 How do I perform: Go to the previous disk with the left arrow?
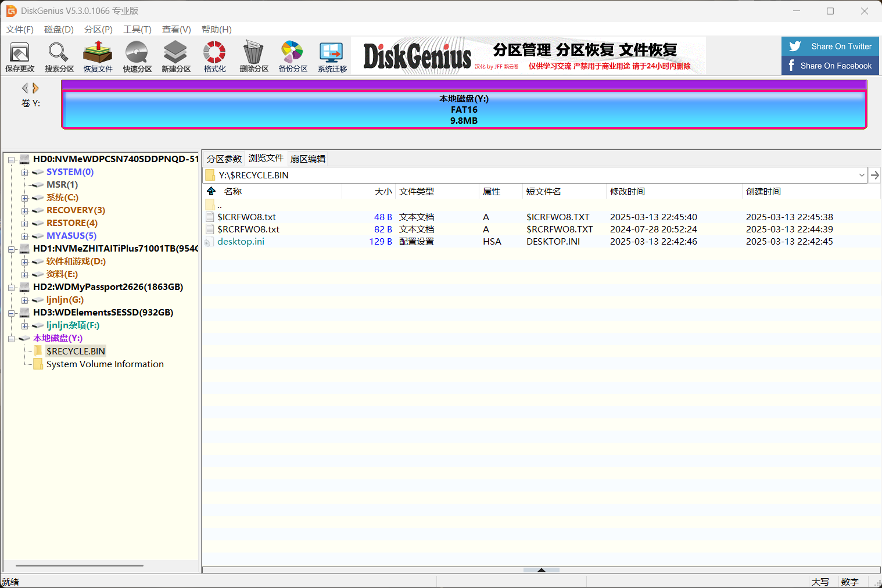click(x=25, y=88)
